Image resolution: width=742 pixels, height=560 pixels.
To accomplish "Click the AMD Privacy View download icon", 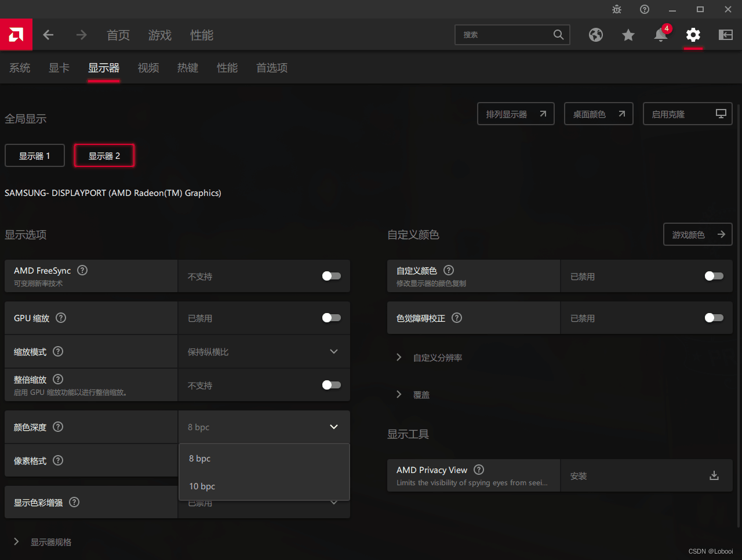I will [x=714, y=475].
